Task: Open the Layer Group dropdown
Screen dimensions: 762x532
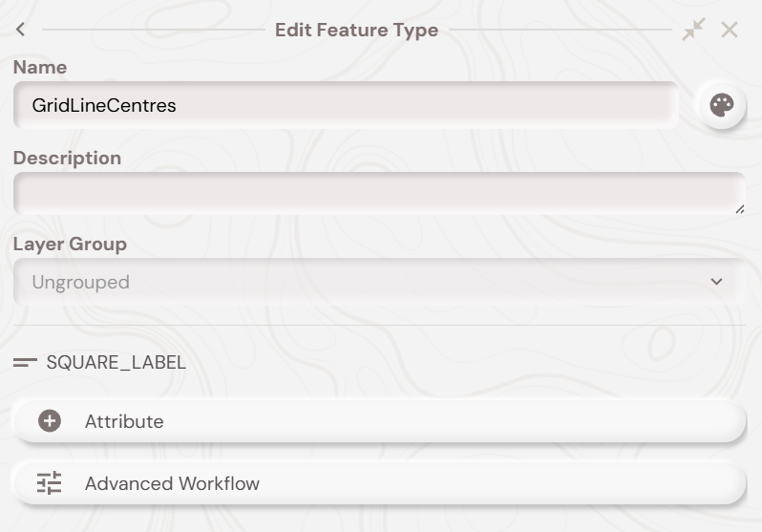Action: coord(377,282)
